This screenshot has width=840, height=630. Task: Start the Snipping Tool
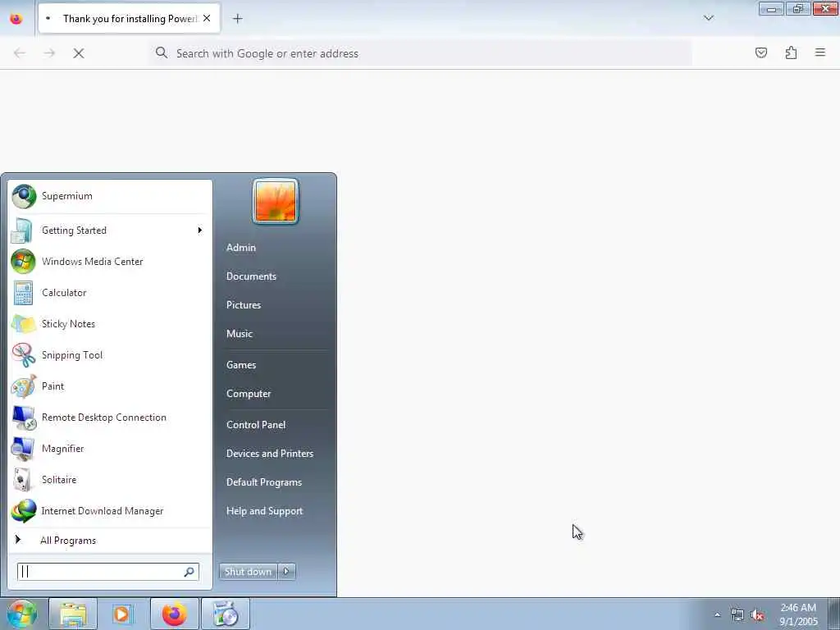110,354
